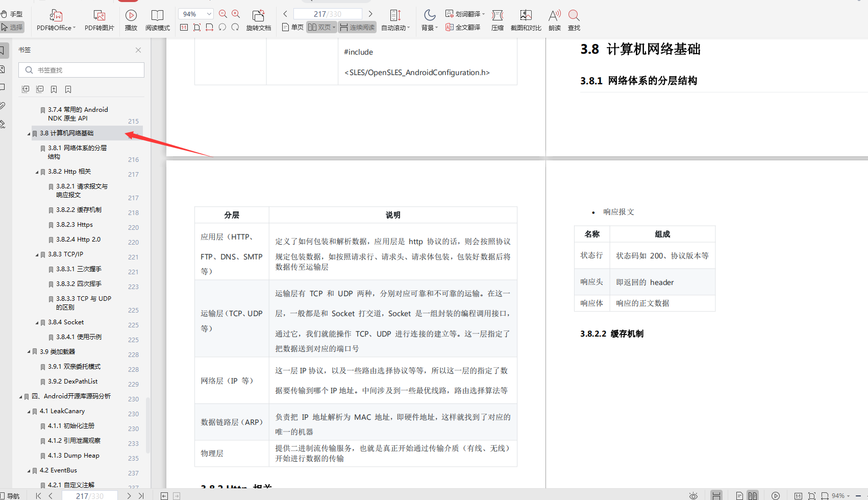868x500 pixels.
Task: Select single page icon in status bar
Action: tap(739, 495)
